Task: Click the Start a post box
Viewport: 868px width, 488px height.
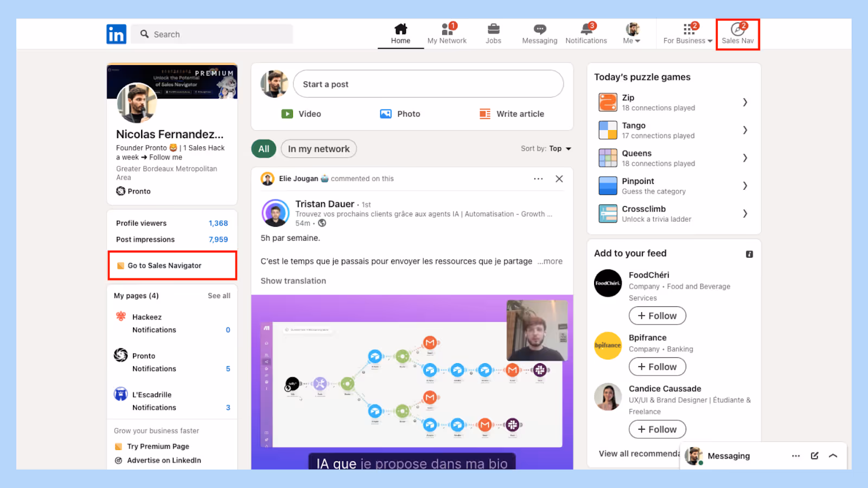Action: point(428,84)
